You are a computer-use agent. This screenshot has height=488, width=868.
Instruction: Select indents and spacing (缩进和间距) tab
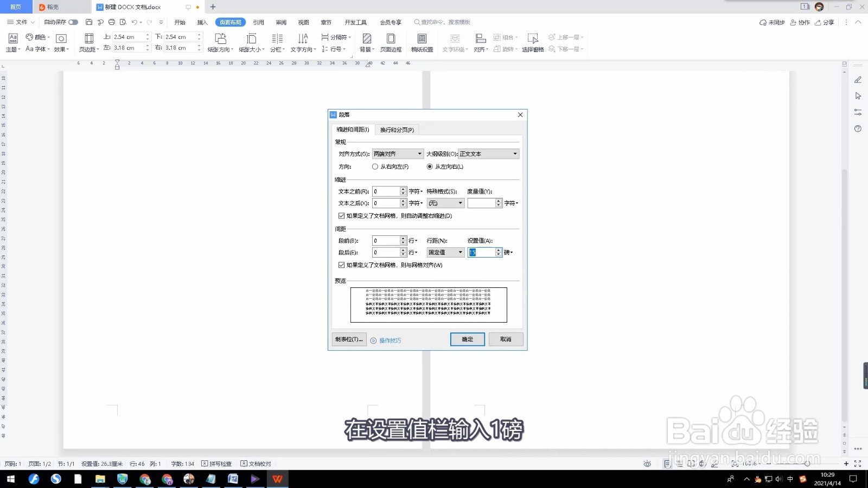[353, 130]
